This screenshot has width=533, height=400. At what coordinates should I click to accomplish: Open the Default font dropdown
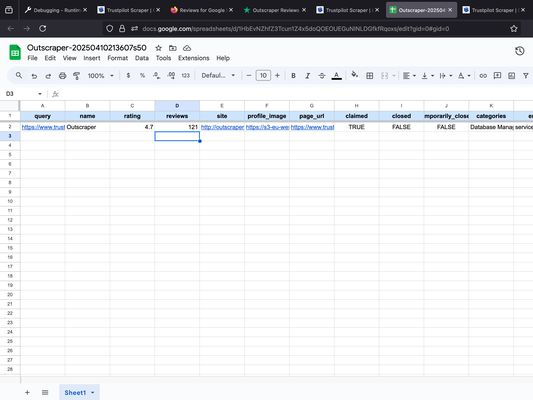pyautogui.click(x=218, y=75)
